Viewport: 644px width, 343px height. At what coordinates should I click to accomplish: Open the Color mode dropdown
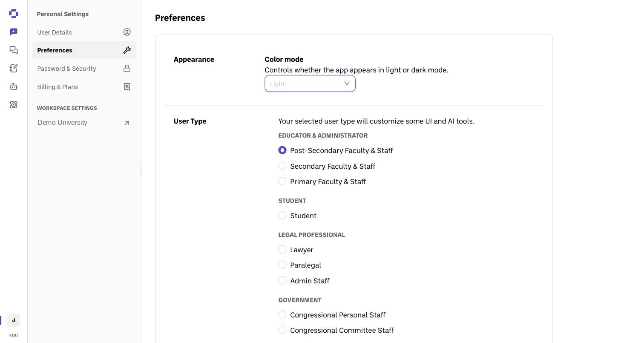310,84
